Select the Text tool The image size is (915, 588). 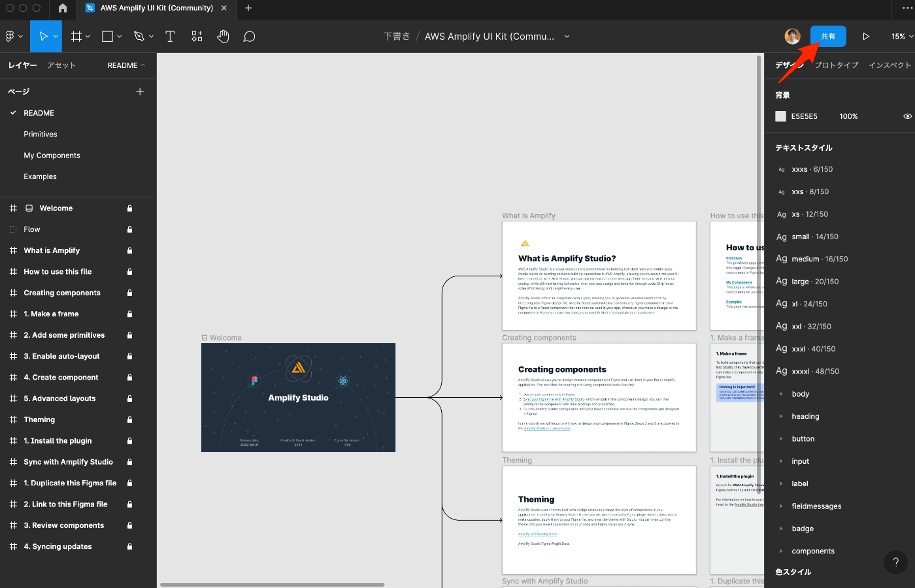[x=170, y=37]
